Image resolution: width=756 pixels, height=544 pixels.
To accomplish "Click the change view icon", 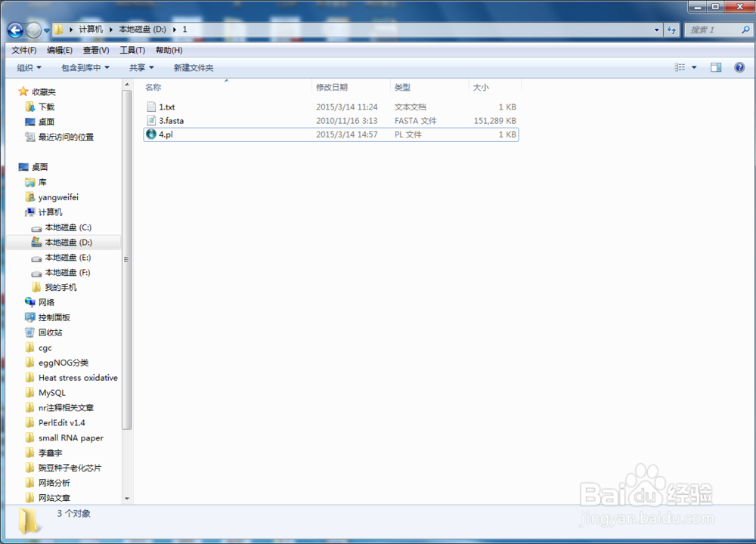I will (680, 67).
